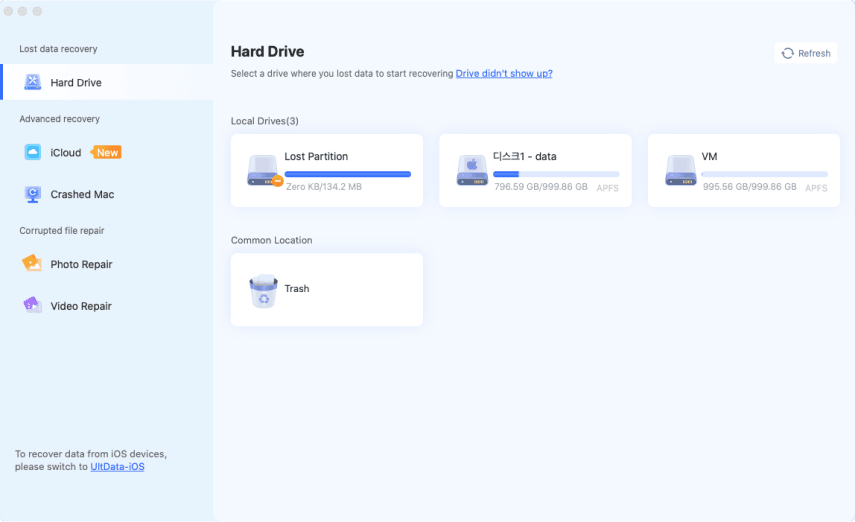Click the Refresh circular arrows icon
855x522 pixels.
coord(787,53)
